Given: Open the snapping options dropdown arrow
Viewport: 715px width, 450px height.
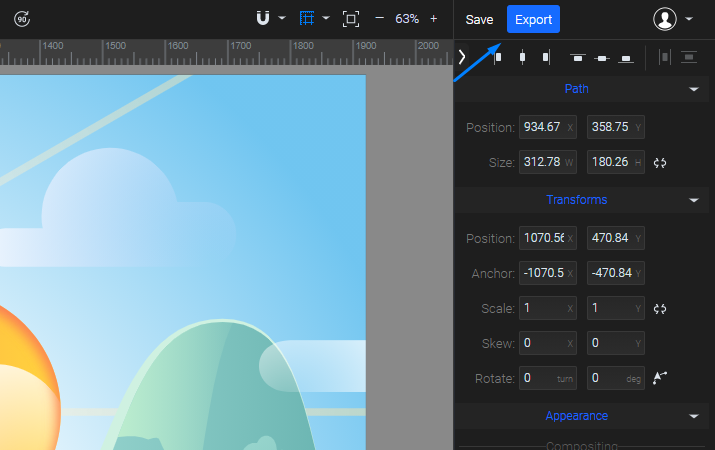Looking at the screenshot, I should [x=282, y=19].
